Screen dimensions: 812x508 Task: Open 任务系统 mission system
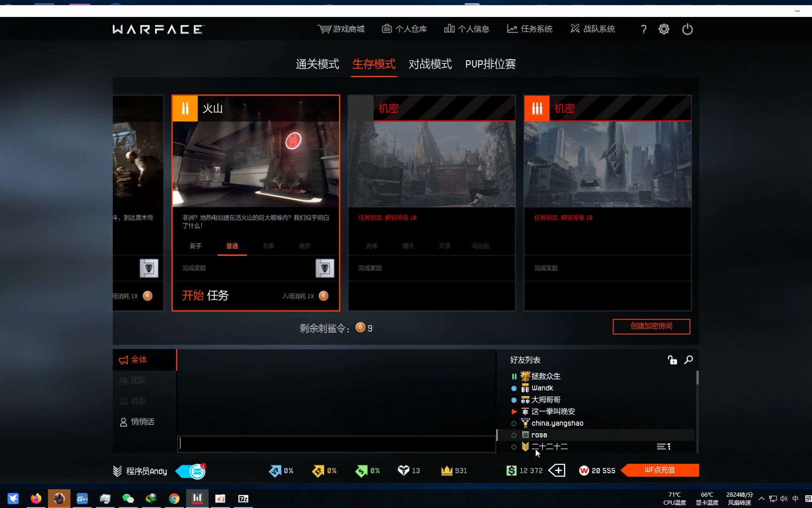click(530, 29)
